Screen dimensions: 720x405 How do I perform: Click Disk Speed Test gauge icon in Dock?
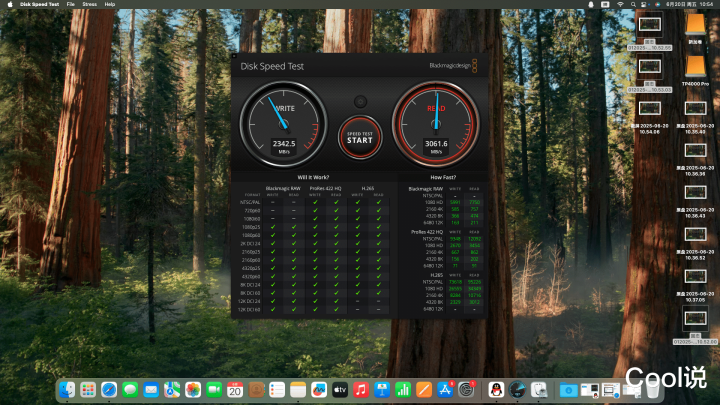[x=518, y=390]
